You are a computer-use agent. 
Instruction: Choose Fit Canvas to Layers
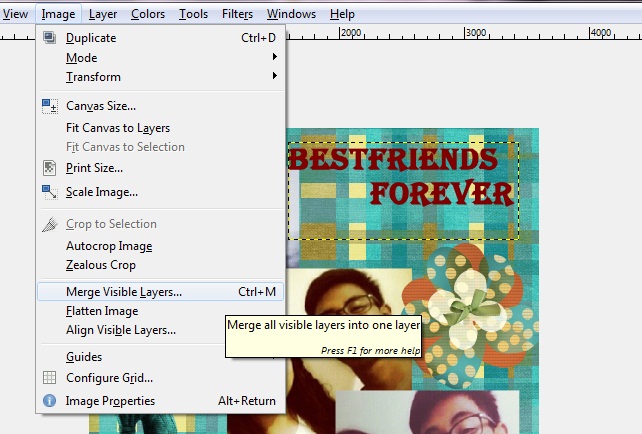(x=160, y=128)
